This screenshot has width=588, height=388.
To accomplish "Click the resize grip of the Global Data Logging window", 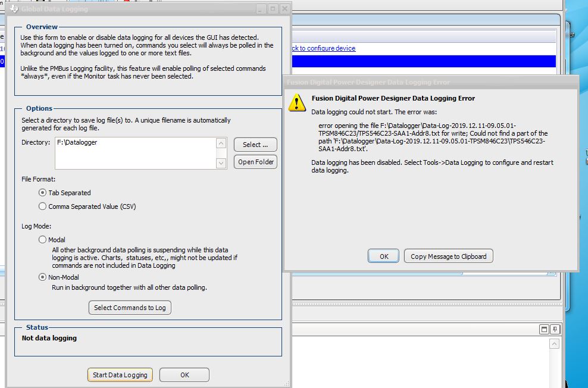I will pyautogui.click(x=287, y=383).
